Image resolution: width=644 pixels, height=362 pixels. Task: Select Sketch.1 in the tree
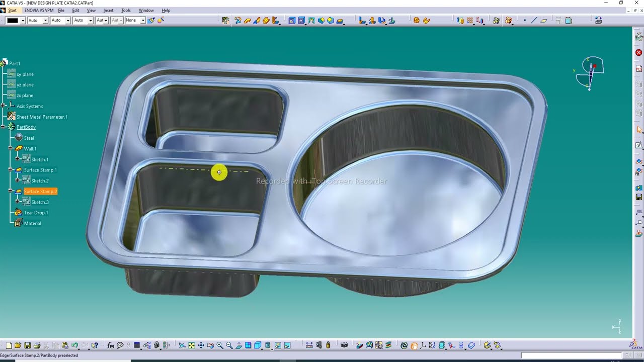click(40, 159)
